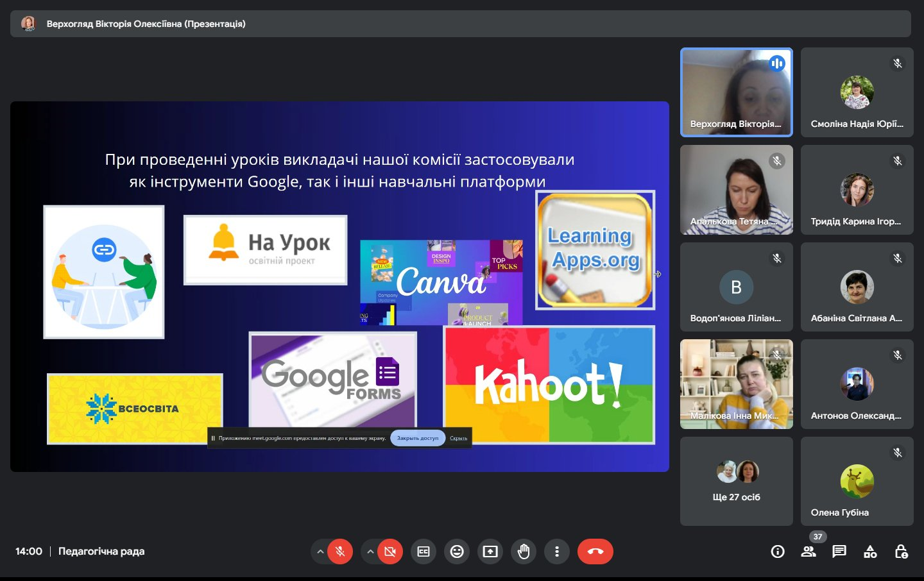Click the Закрыть доступ stop-sharing button
Viewport: 924px width, 581px height.
point(418,438)
